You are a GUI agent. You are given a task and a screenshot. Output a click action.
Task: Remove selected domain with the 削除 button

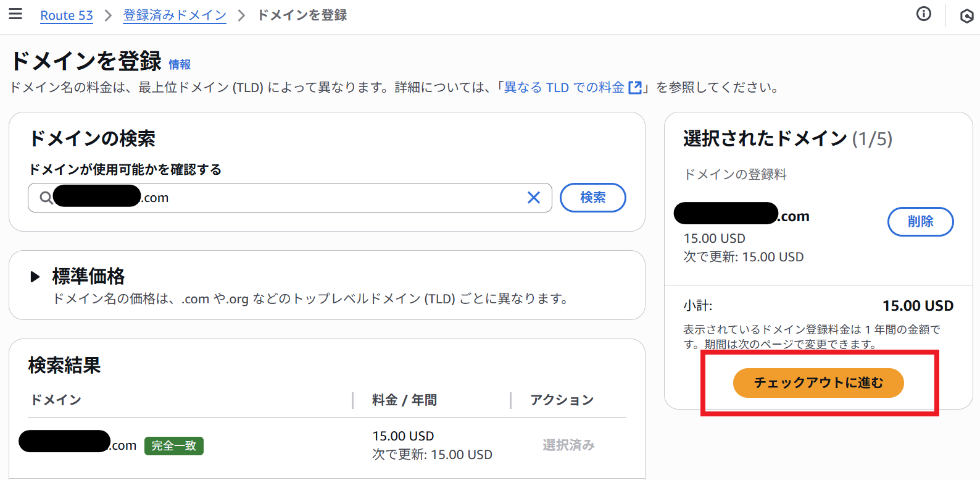pos(920,222)
